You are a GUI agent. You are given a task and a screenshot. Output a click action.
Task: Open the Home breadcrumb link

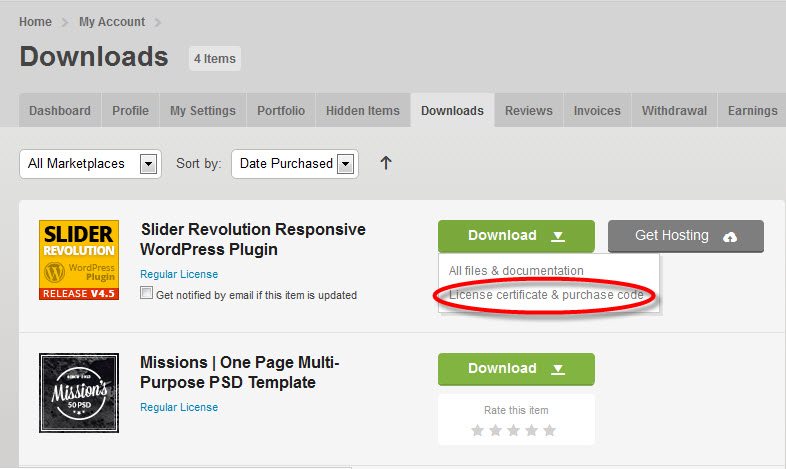[x=35, y=22]
